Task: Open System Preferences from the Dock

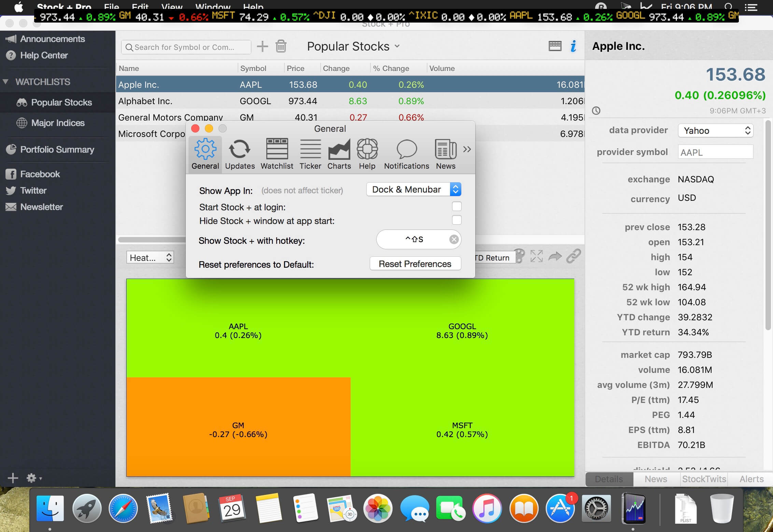Action: 596,509
